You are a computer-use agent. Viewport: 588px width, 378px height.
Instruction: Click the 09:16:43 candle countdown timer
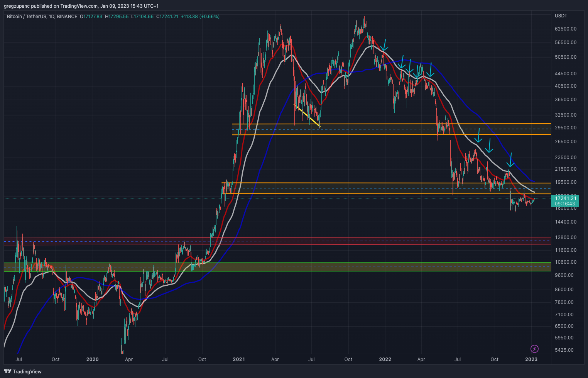[x=565, y=204]
